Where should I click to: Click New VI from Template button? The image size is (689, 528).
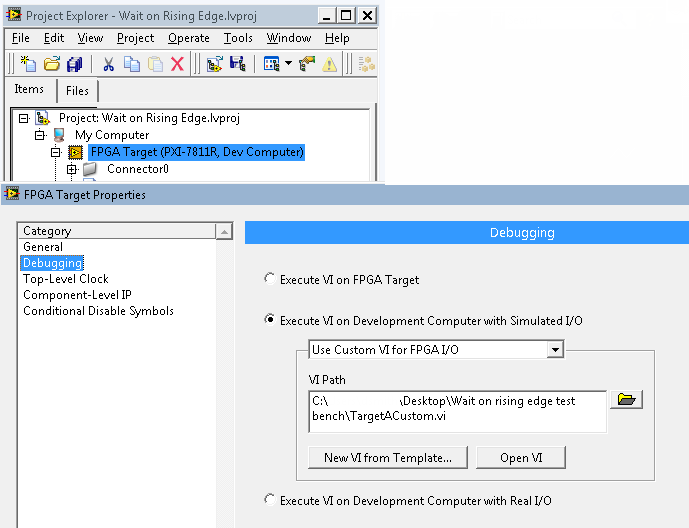pyautogui.click(x=388, y=458)
